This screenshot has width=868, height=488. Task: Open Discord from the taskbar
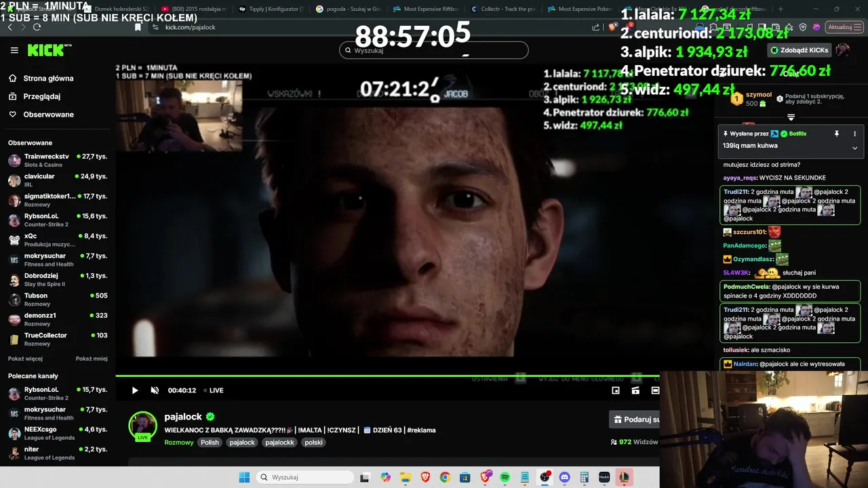pos(565,477)
